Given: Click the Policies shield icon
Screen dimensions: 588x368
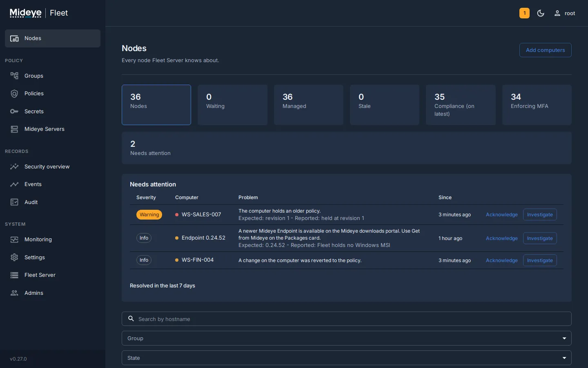Looking at the screenshot, I should point(14,94).
